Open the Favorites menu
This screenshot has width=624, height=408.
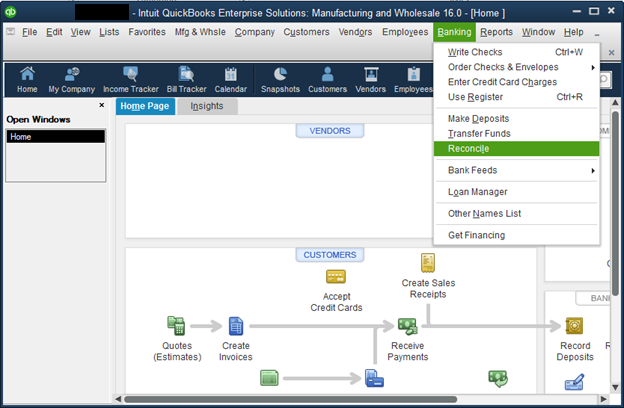147,32
